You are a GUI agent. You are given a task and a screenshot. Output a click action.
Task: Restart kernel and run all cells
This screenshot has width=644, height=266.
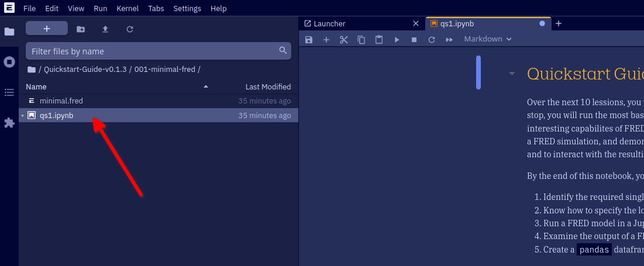(x=449, y=39)
